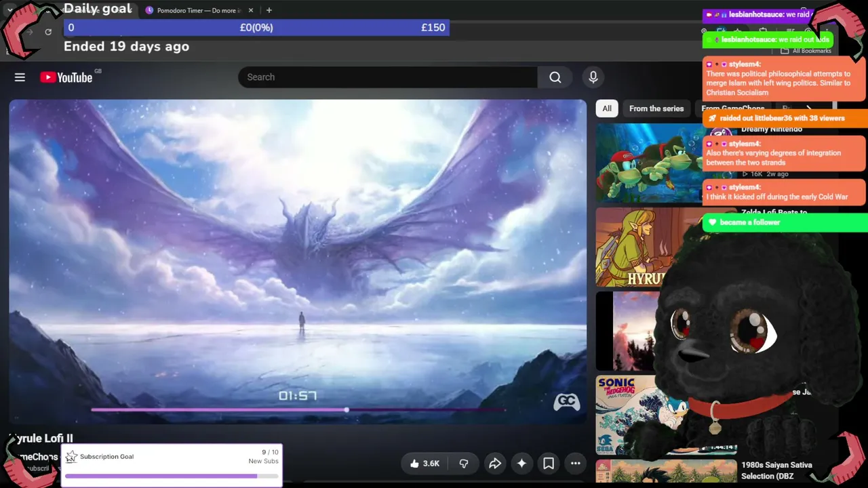Image resolution: width=868 pixels, height=488 pixels.
Task: Open the sparkle Ask button
Action: tap(521, 464)
